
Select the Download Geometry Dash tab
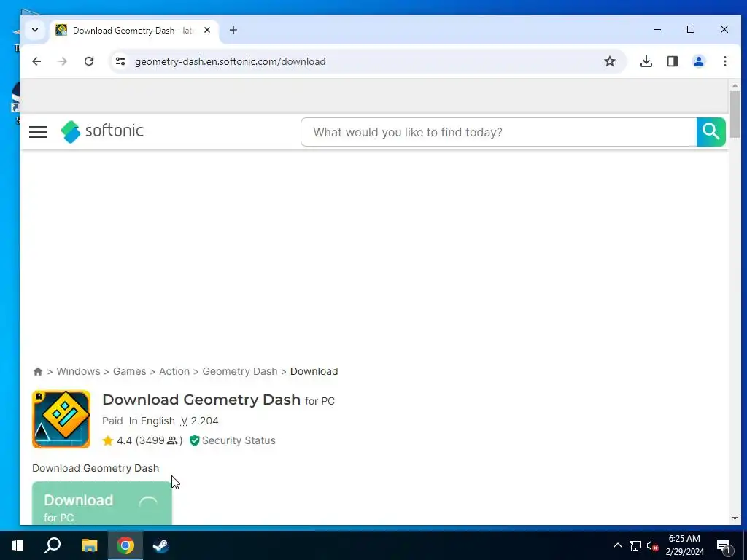pos(134,31)
